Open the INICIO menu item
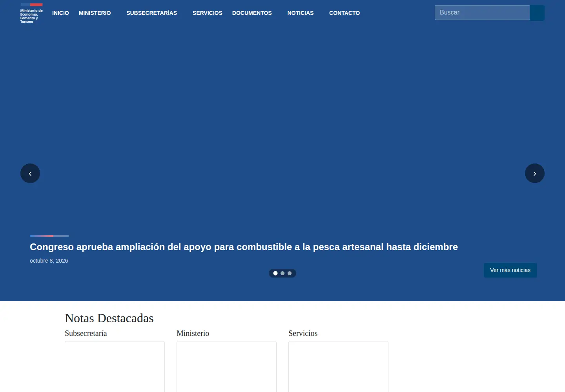The image size is (565, 392). click(x=60, y=13)
